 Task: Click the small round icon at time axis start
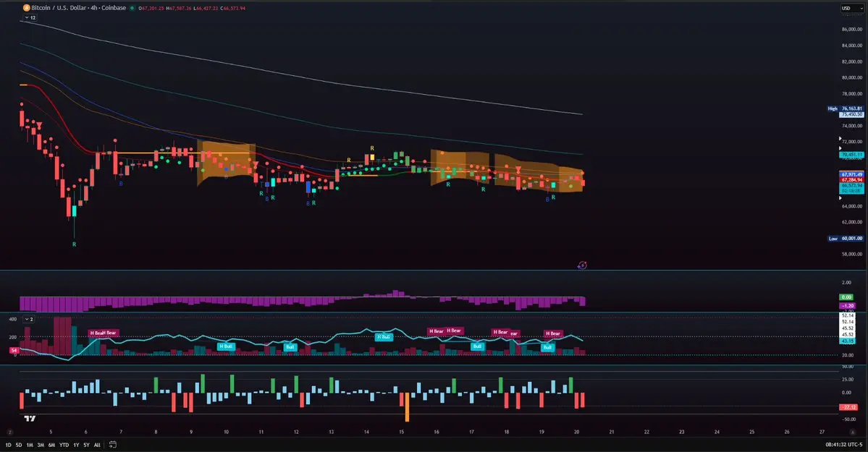pyautogui.click(x=9, y=432)
